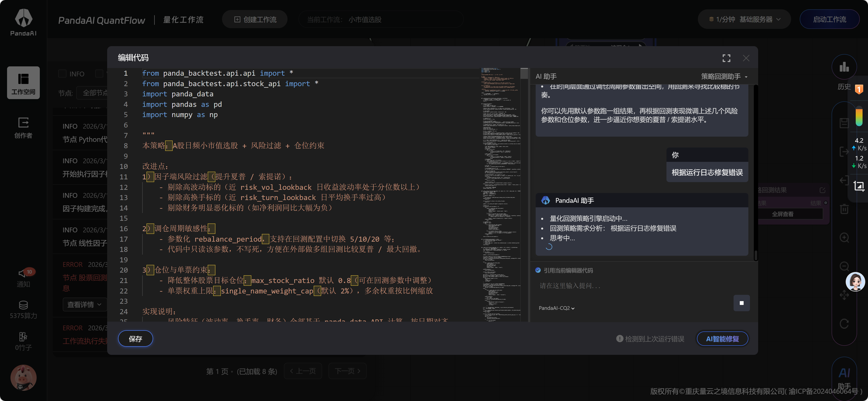
Task: Click the import icon in canvas toolbar
Action: 844,180
